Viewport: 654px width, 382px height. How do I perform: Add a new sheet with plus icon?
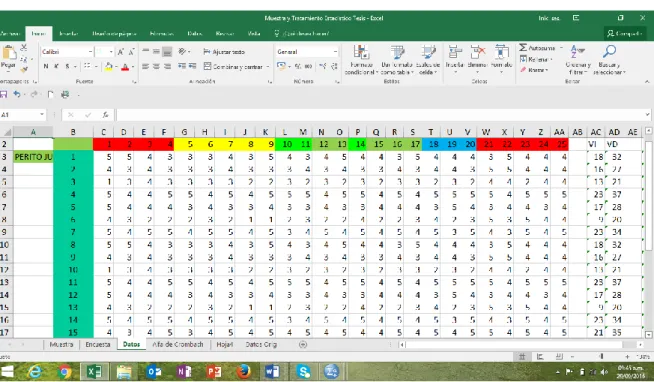coord(303,344)
